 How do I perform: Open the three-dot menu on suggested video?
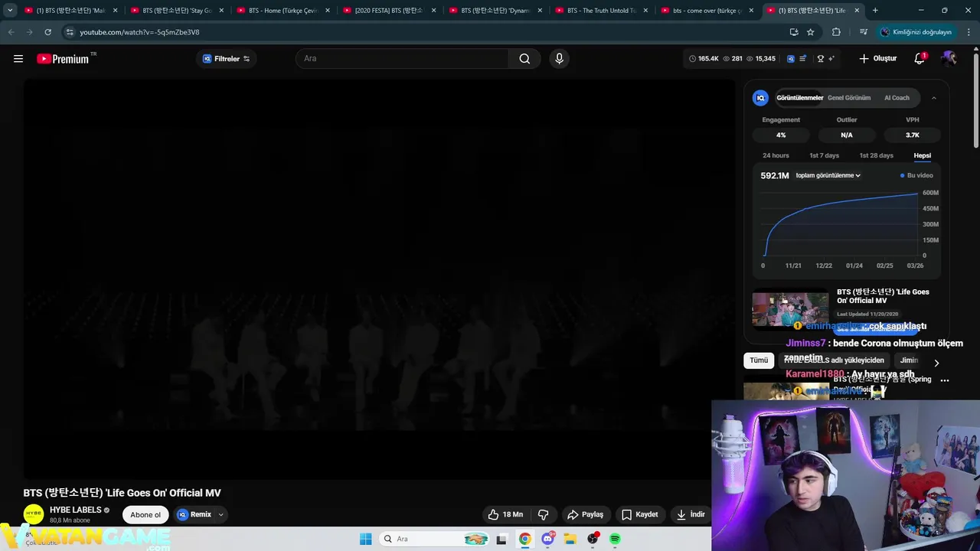click(944, 380)
